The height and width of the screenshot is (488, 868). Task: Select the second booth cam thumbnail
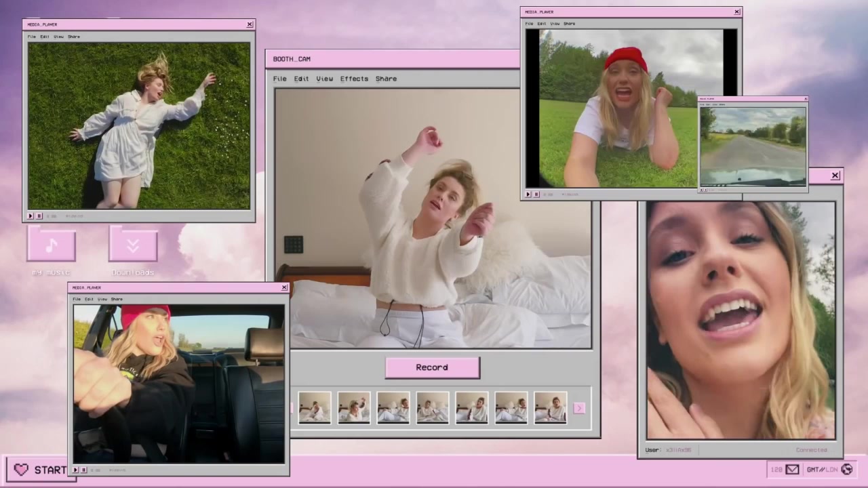pyautogui.click(x=354, y=408)
